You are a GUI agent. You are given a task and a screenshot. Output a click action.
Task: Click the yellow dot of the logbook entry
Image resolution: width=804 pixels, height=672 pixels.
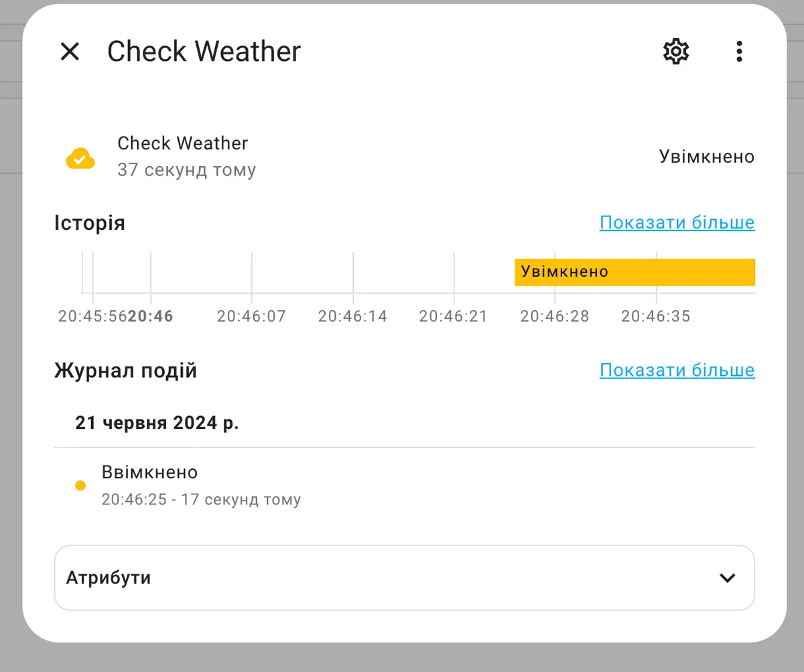80,486
